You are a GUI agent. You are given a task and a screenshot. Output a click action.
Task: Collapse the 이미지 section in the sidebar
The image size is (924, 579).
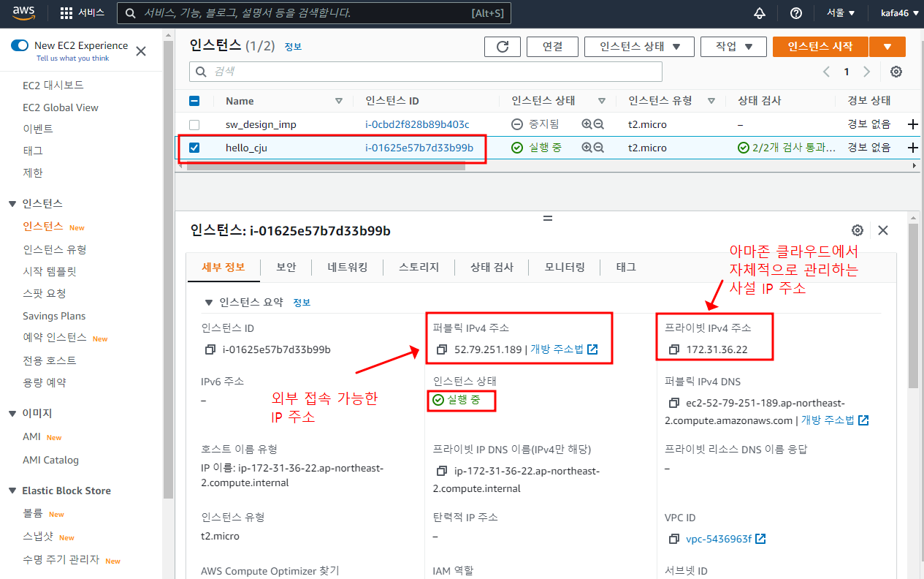[x=12, y=413]
